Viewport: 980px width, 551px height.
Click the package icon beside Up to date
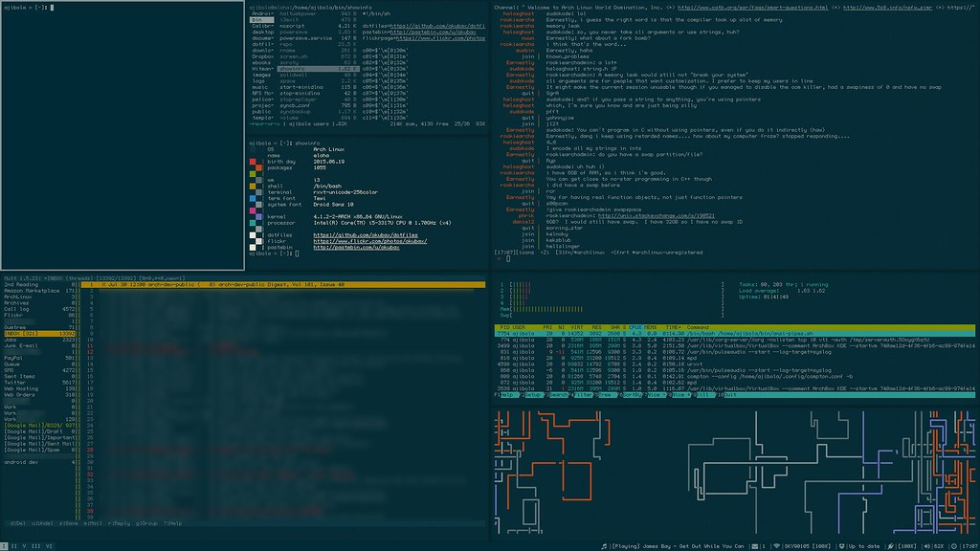tap(841, 546)
